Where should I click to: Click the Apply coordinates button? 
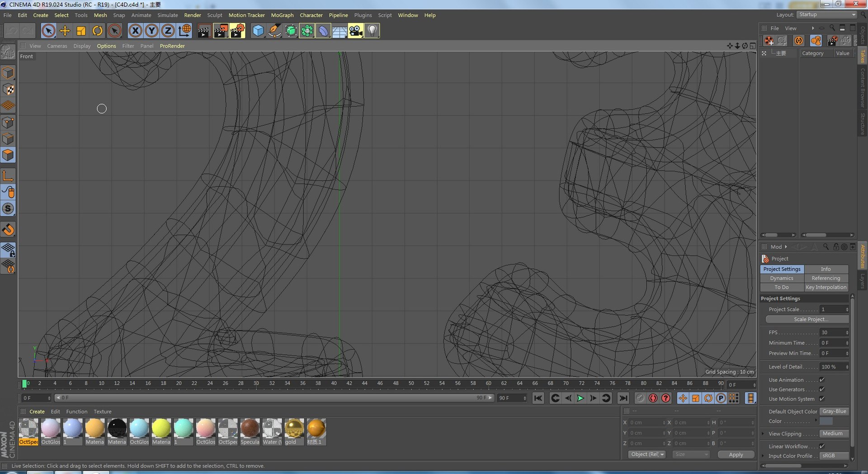736,455
